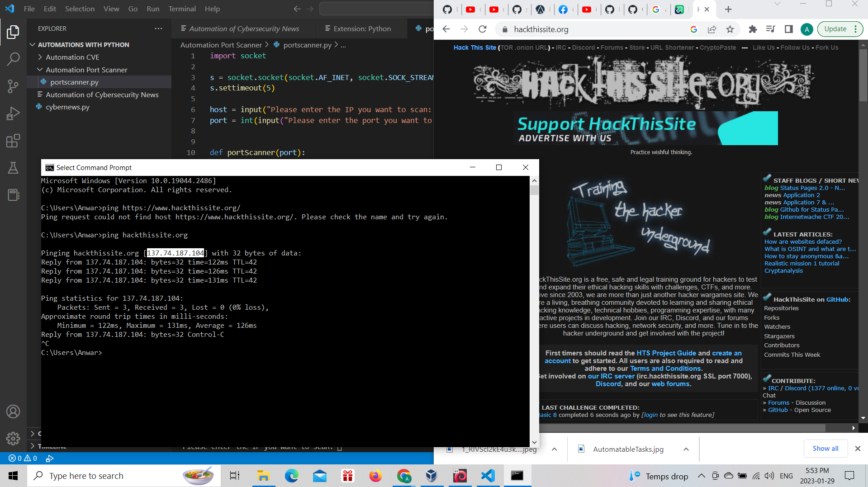Open Task View on the taskbar
This screenshot has height=487, width=868.
tap(235, 476)
